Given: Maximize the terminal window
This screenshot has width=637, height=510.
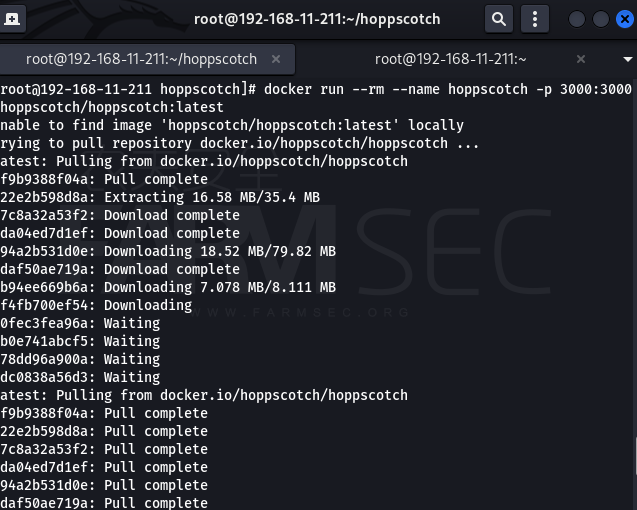Looking at the screenshot, I should [x=600, y=19].
